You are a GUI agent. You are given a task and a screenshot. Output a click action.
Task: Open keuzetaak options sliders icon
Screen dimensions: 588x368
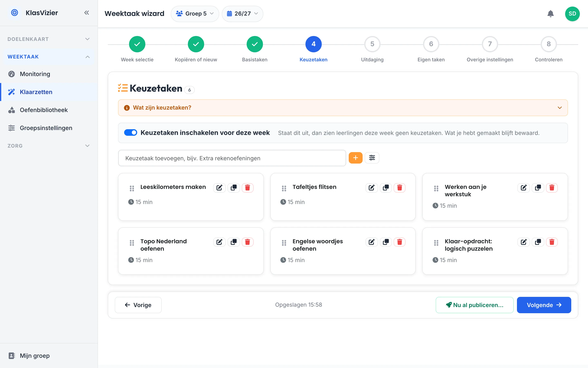coord(372,158)
